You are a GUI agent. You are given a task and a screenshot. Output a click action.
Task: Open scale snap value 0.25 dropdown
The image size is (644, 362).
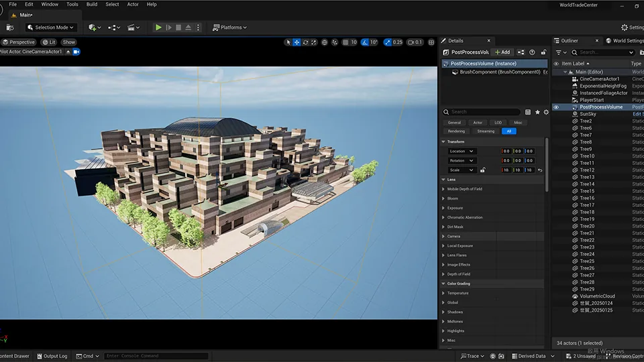[397, 42]
